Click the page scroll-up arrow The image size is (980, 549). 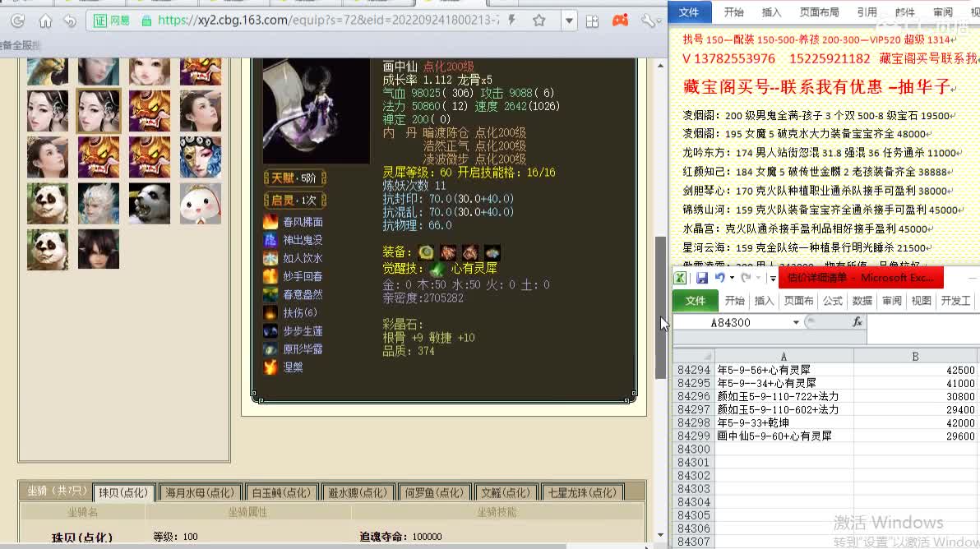pos(661,65)
